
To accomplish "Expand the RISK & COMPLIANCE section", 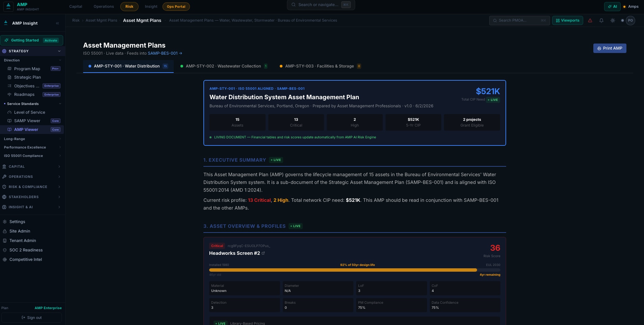I will (x=32, y=187).
